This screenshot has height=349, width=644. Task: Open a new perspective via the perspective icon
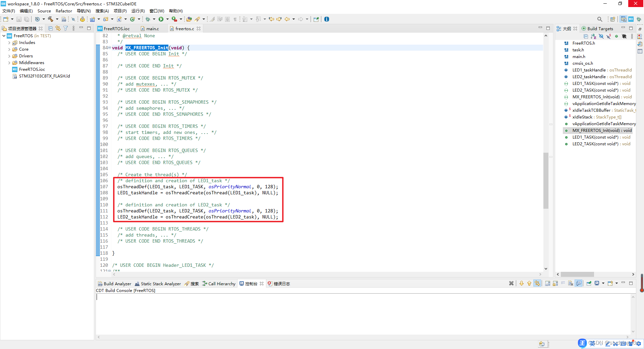[x=612, y=19]
